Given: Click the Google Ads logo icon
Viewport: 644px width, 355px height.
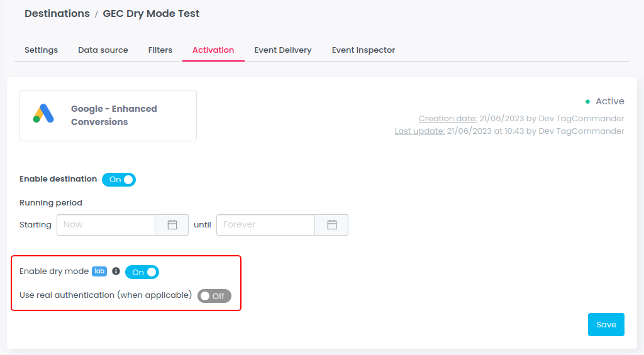Looking at the screenshot, I should 44,114.
